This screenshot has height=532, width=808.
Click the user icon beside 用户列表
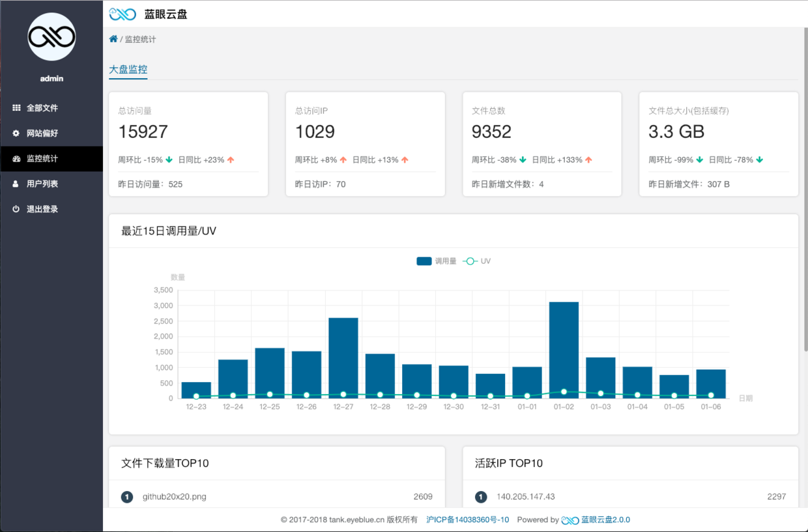tap(16, 184)
